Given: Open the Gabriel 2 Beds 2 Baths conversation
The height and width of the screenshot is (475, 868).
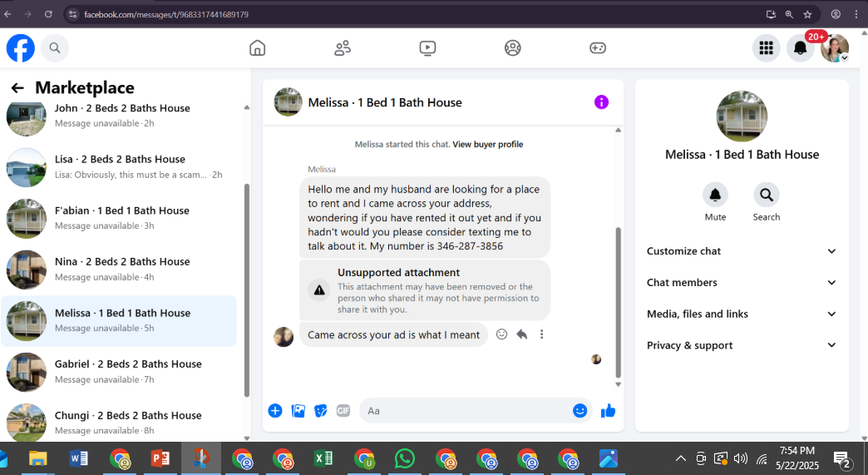Looking at the screenshot, I should [119, 372].
